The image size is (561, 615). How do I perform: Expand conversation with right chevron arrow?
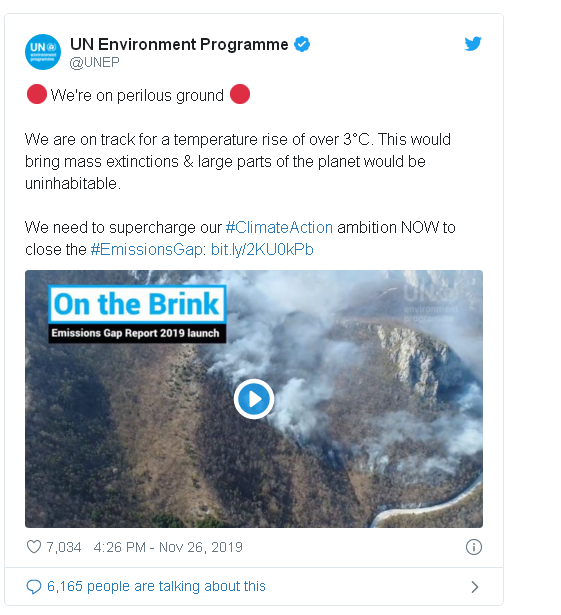click(x=475, y=587)
